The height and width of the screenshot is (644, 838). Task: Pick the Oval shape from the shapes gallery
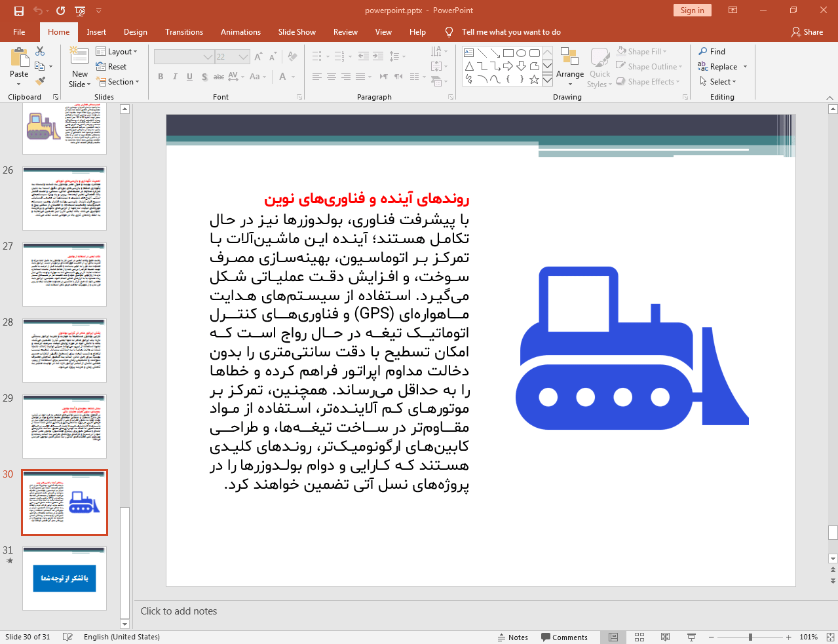(521, 53)
